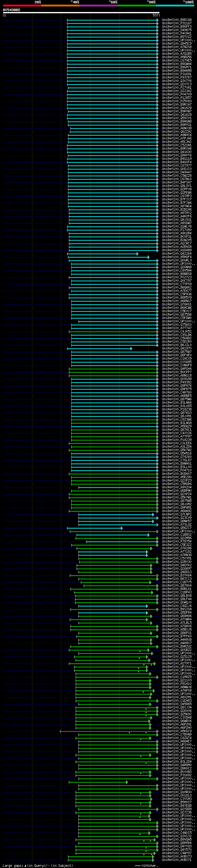
Task: Click the short cyan alignment bar for Q41970
Action: tap(100, 349)
